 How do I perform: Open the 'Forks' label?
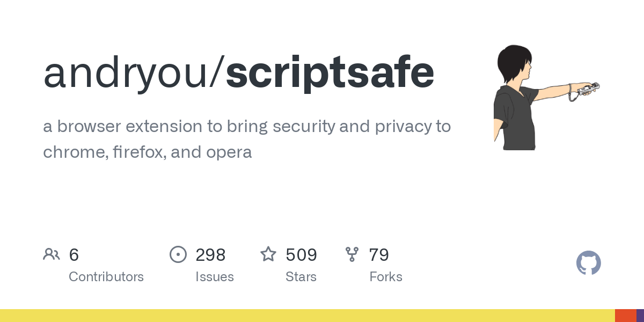click(x=386, y=277)
